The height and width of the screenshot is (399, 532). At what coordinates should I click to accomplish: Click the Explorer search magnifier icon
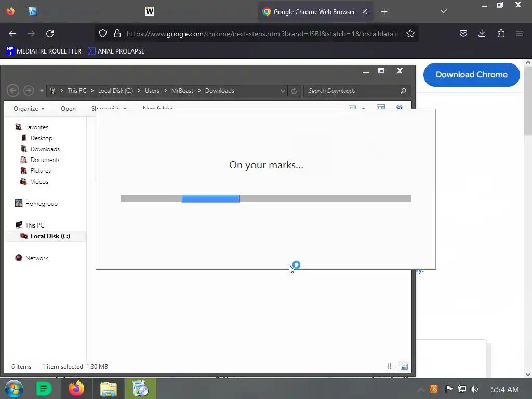[403, 91]
